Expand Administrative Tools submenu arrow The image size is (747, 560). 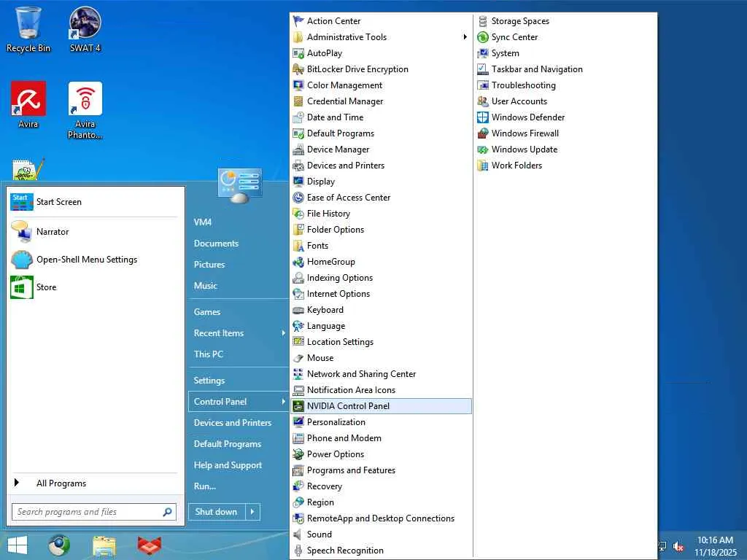[465, 37]
